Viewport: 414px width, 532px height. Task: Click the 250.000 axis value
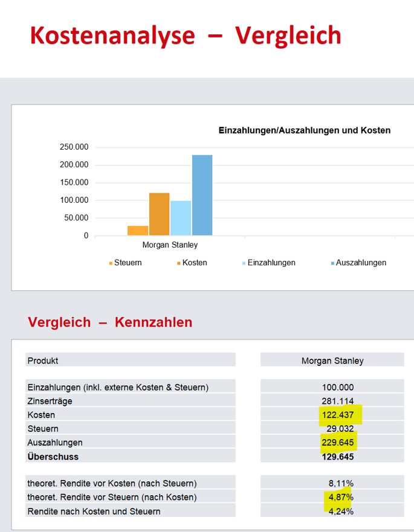coord(74,147)
